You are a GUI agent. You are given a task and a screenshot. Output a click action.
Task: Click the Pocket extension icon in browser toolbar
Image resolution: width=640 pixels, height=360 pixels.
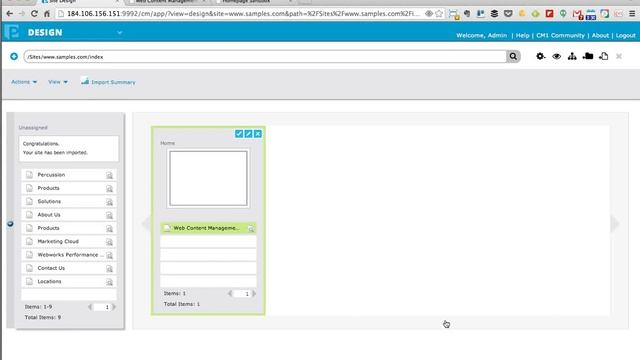(x=508, y=13)
